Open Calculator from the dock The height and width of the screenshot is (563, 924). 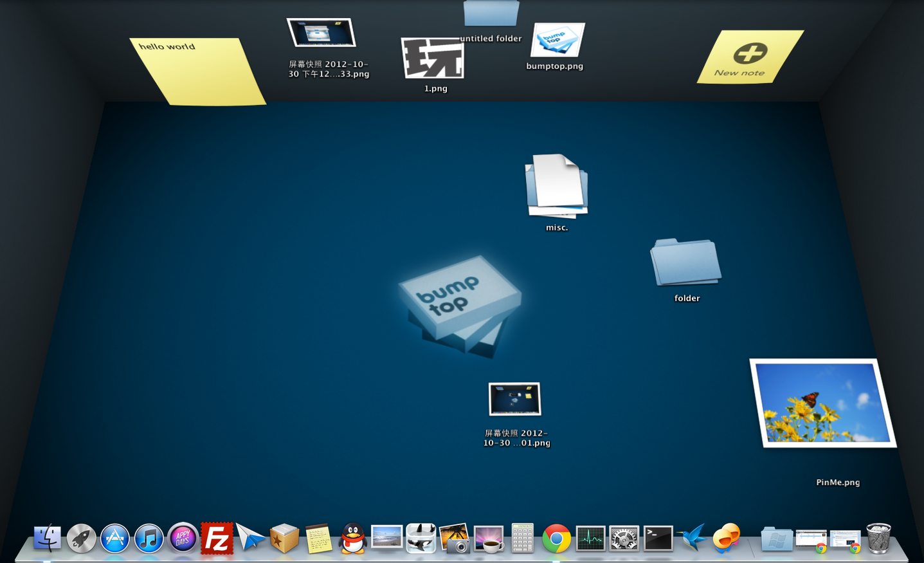click(x=522, y=538)
